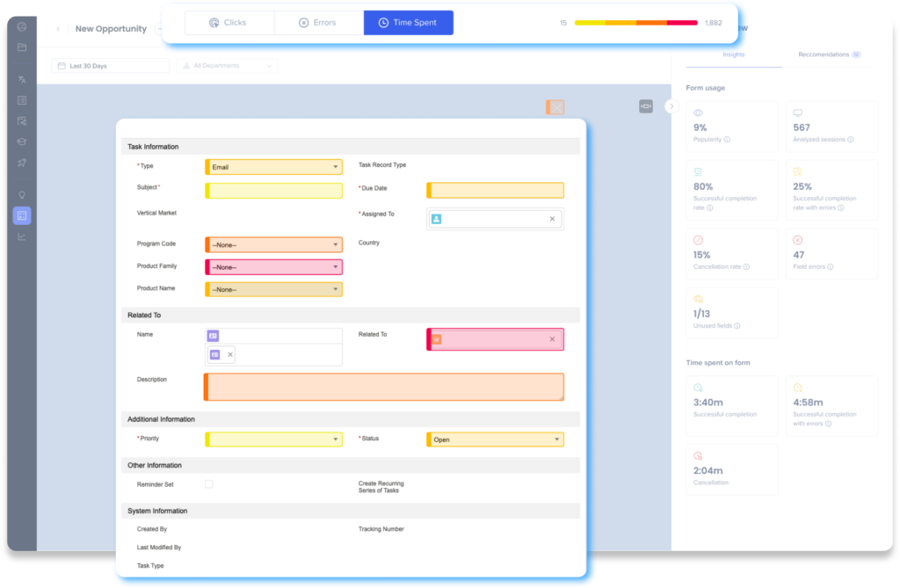Open the Product Name dropdown

(274, 289)
